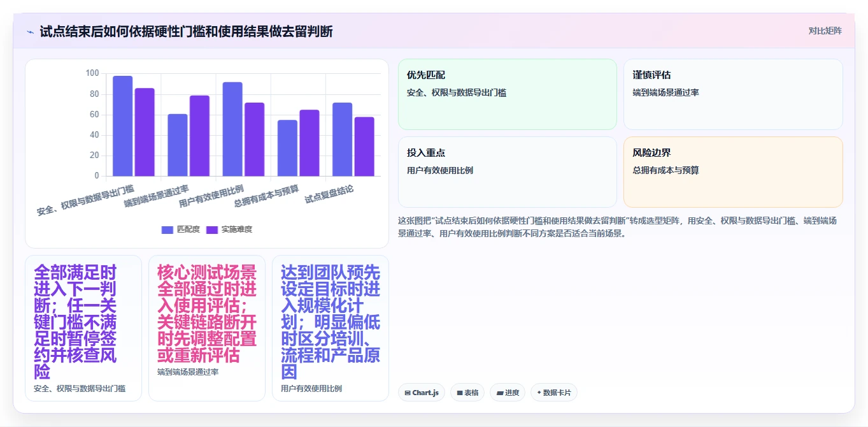Click the 实施难度 purple legend swatch
This screenshot has width=868, height=427.
coord(212,230)
